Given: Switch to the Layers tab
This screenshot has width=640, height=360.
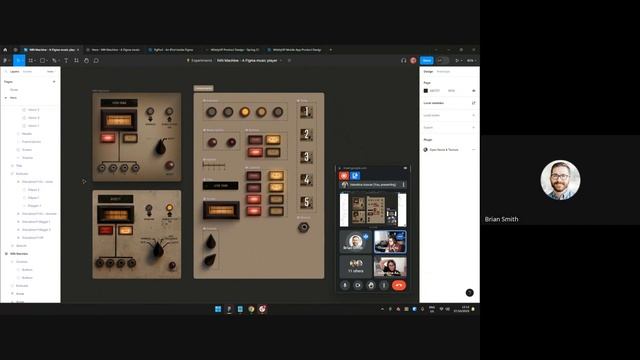Looking at the screenshot, I should tap(14, 71).
